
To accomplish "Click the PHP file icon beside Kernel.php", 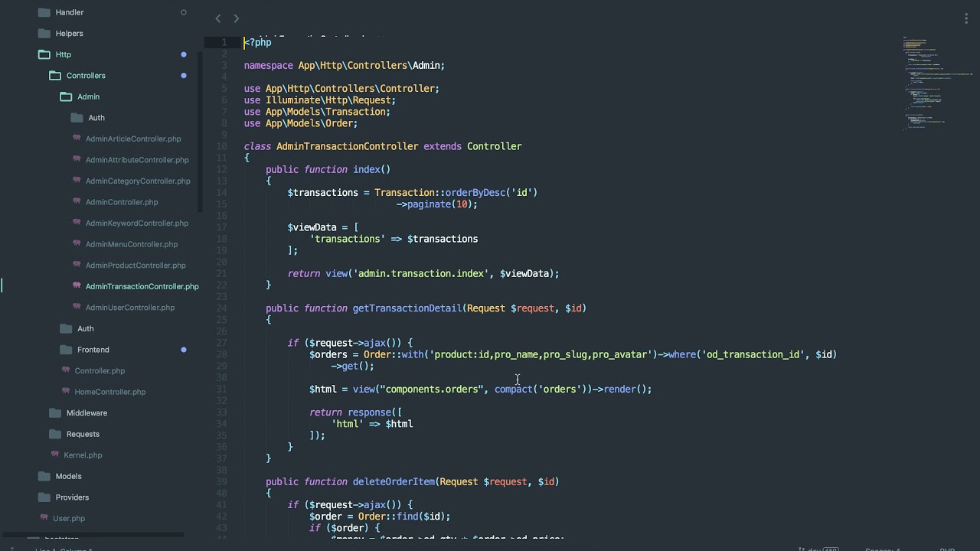I will point(55,455).
